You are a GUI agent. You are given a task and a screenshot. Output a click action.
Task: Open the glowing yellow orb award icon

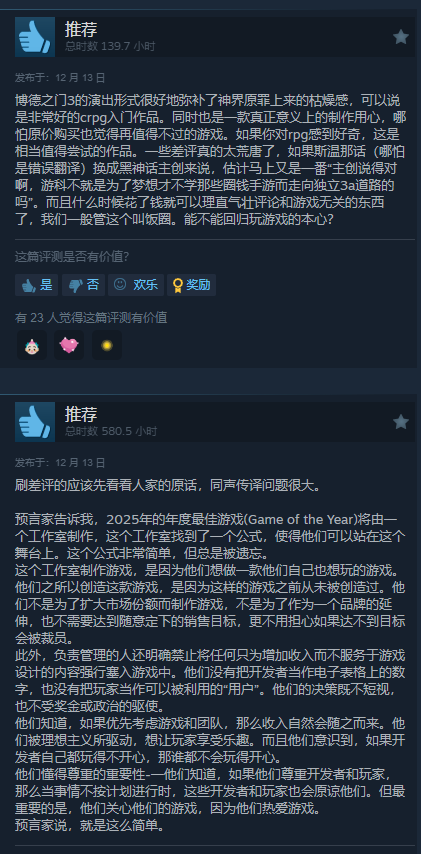coord(107,345)
